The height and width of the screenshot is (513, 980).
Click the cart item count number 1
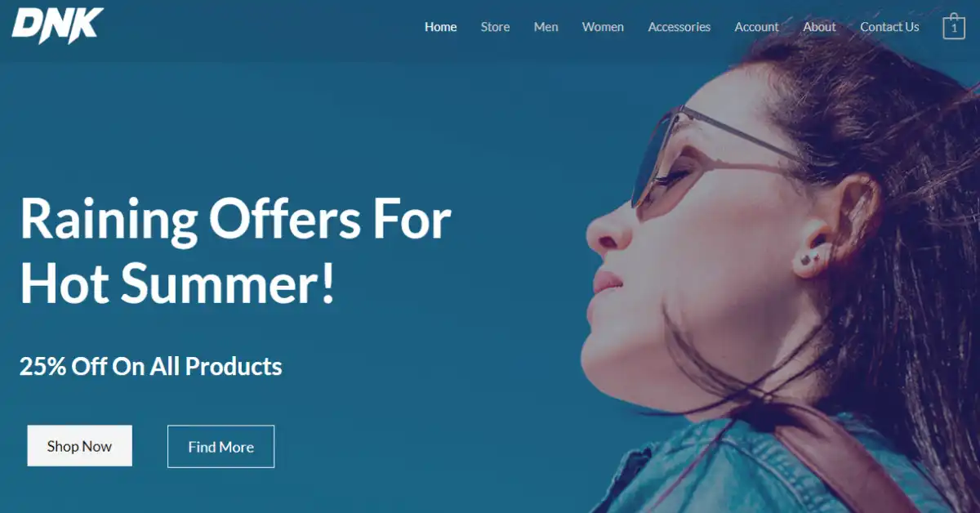point(953,29)
